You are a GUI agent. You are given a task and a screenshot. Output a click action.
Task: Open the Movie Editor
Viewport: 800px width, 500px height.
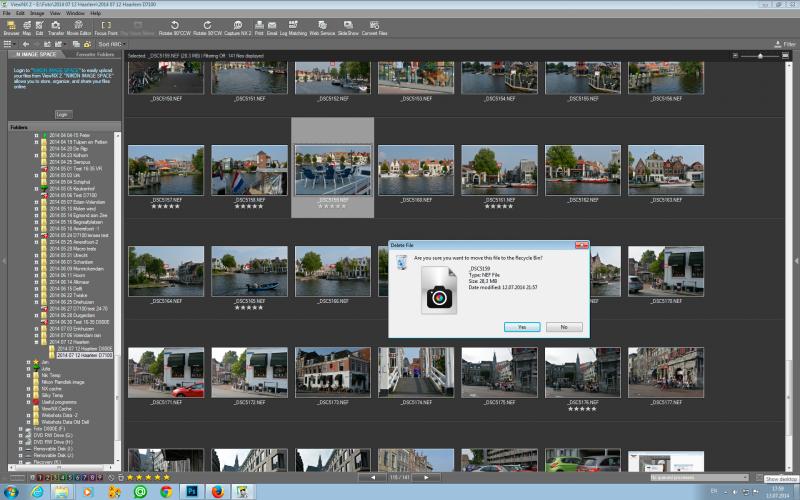[x=79, y=28]
